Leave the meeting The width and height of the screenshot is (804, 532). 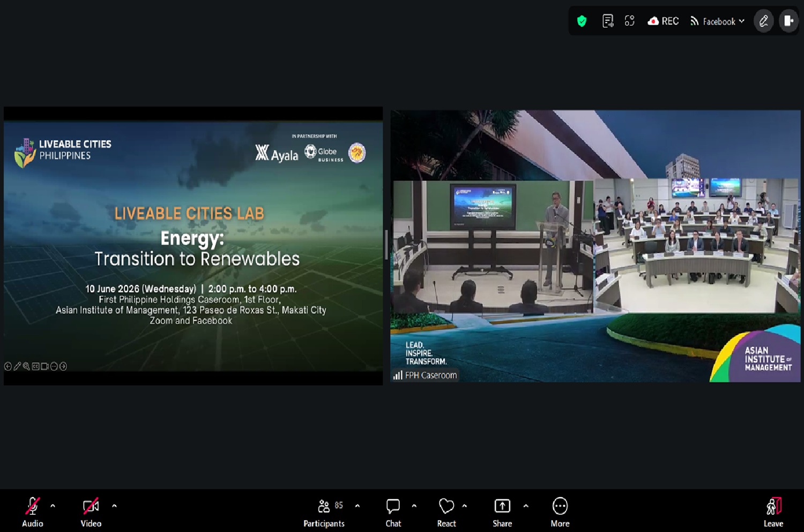[773, 512]
